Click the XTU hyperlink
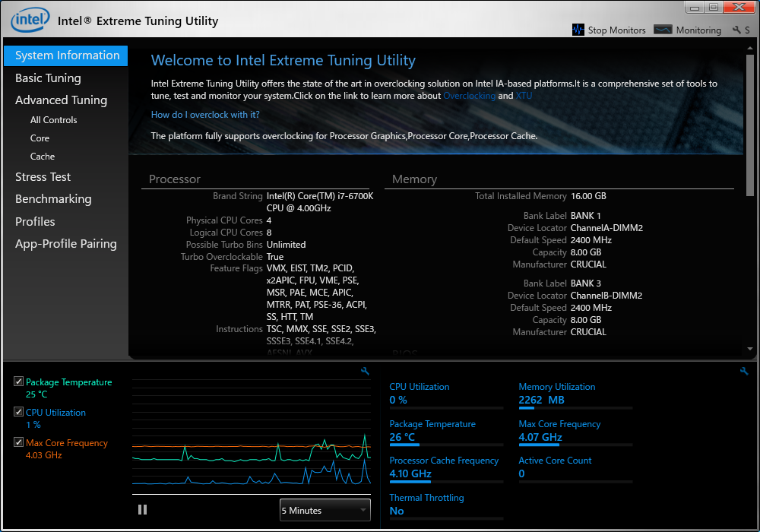Screen dimensions: 760x532 [x=524, y=96]
